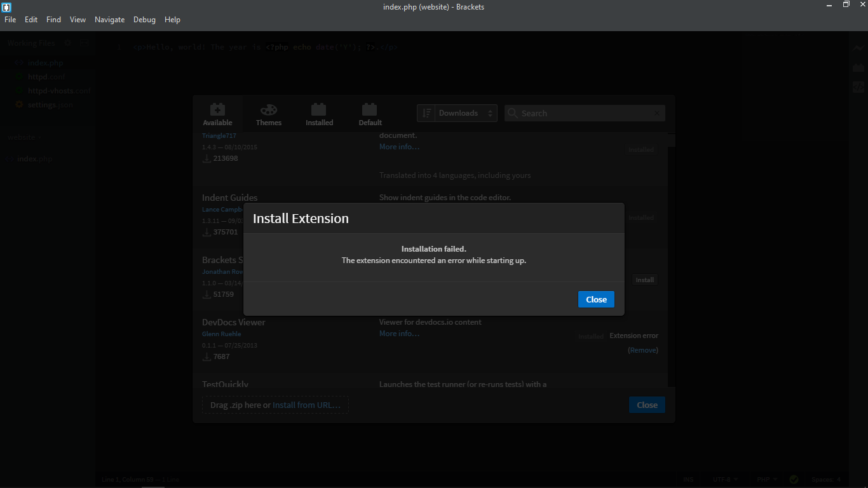The height and width of the screenshot is (488, 868).
Task: Click the download icon beside 375701
Action: point(207,232)
